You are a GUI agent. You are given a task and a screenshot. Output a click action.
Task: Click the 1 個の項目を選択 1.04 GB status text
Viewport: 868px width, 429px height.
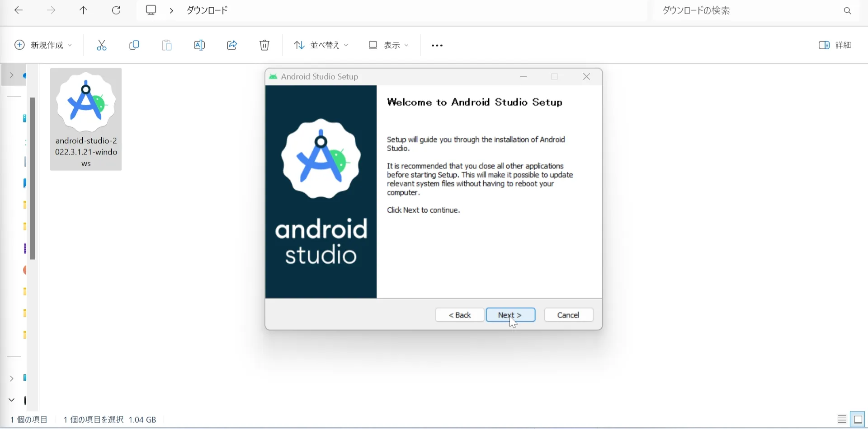(x=110, y=420)
